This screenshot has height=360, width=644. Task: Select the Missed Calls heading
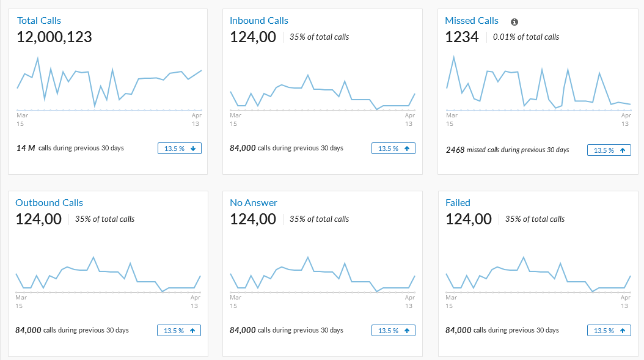472,21
